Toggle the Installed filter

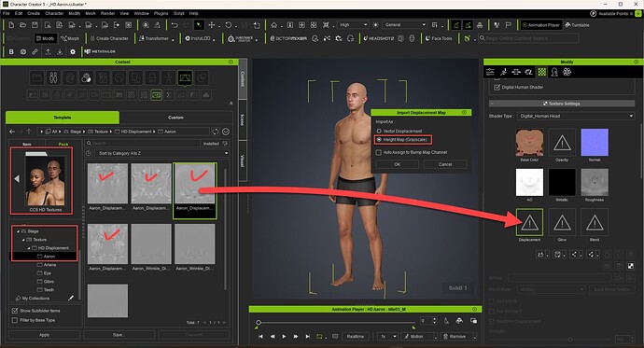pyautogui.click(x=215, y=144)
